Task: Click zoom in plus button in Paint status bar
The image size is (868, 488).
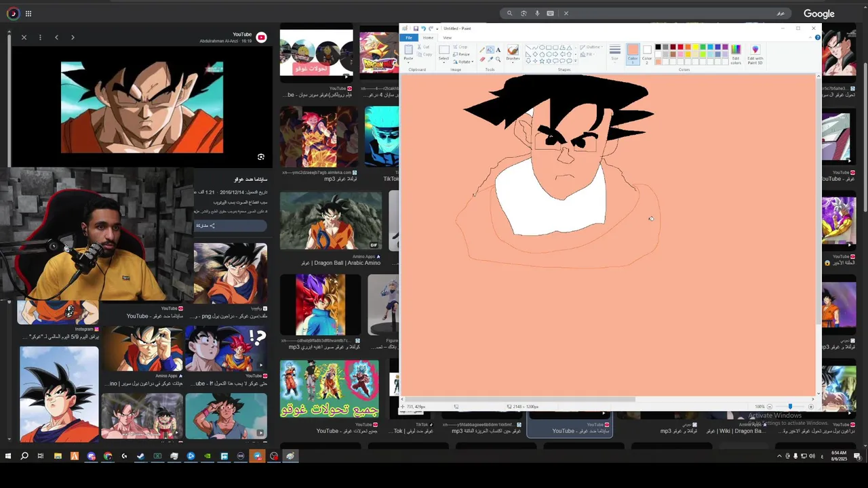Action: pyautogui.click(x=811, y=407)
